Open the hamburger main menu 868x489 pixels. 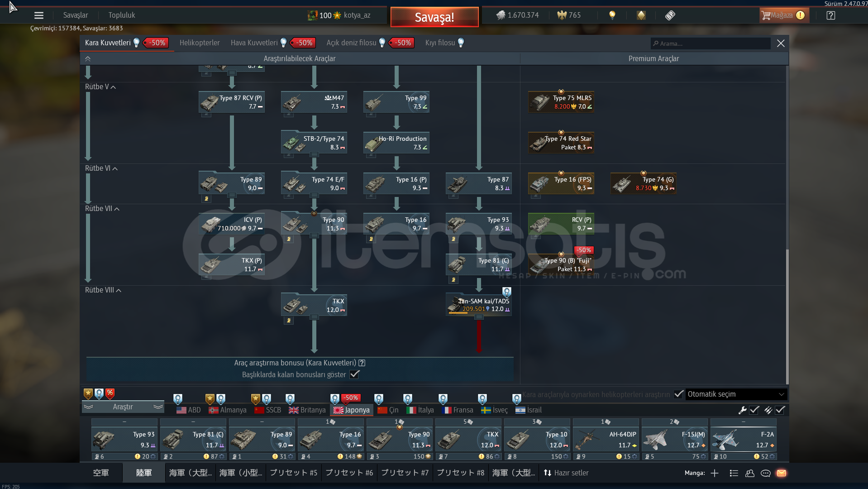pos(39,15)
